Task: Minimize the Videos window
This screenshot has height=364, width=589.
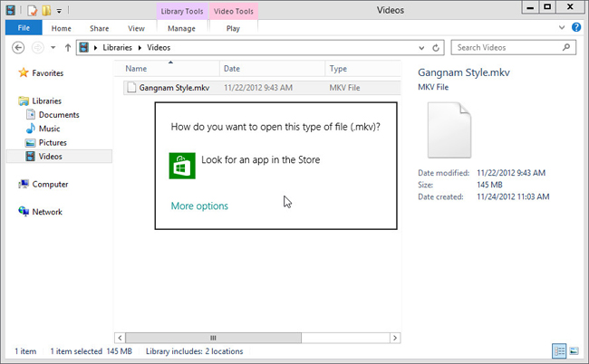Action: point(530,7)
